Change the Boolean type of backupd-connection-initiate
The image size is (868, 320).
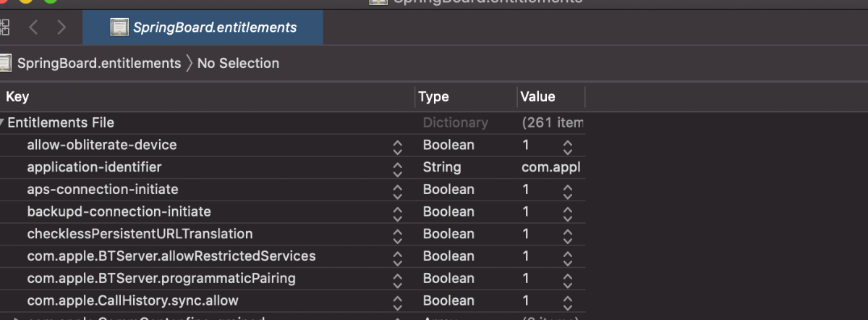point(448,211)
